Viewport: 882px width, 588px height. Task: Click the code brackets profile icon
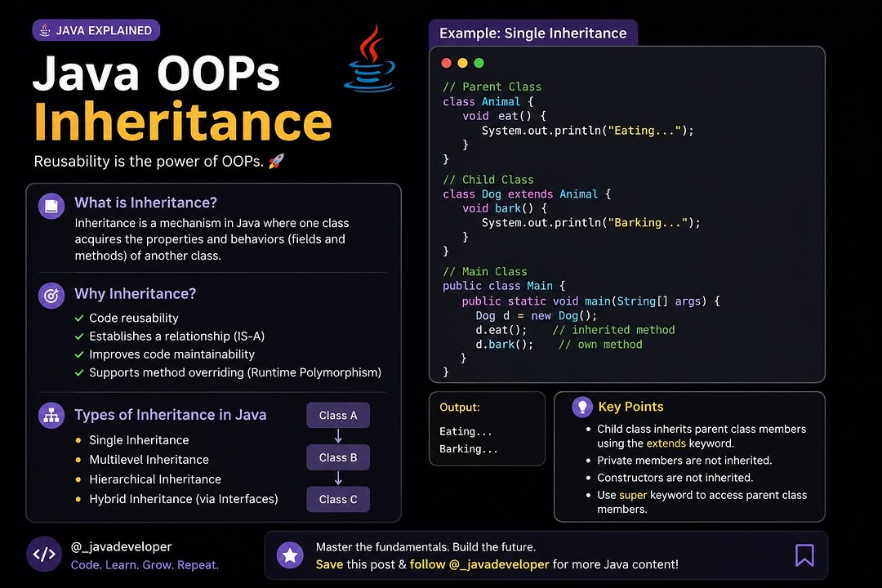coord(44,555)
